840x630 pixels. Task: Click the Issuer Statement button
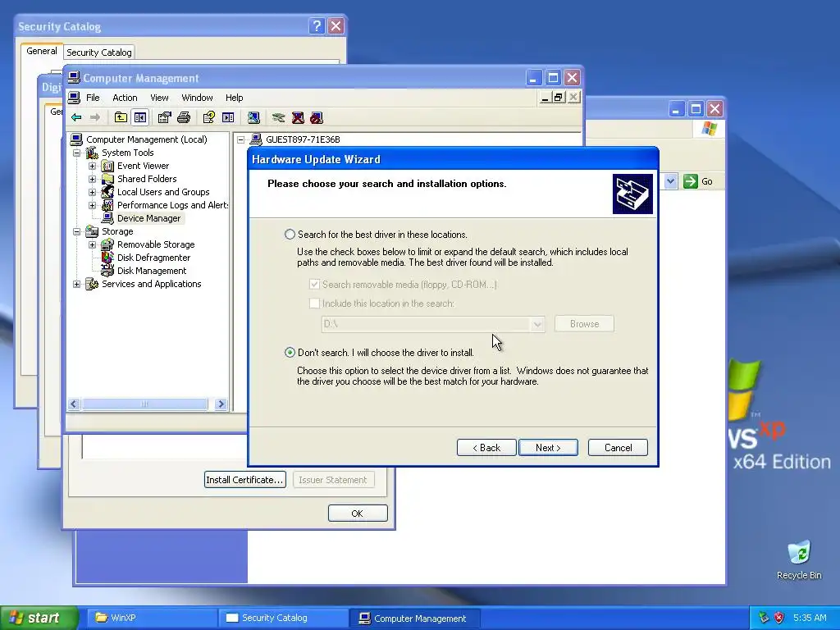[333, 479]
